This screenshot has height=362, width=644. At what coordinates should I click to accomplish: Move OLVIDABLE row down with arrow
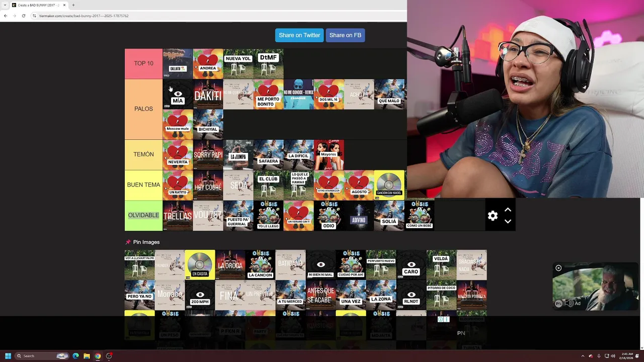(508, 221)
